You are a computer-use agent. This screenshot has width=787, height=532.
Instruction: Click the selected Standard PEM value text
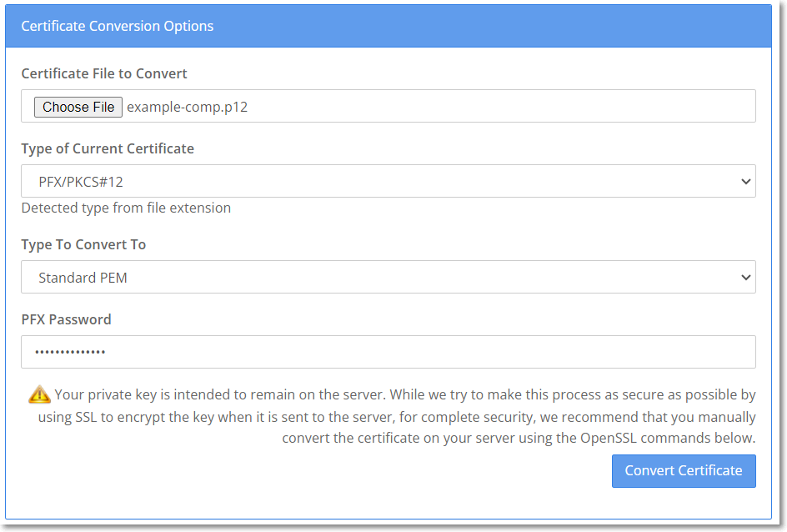click(x=83, y=278)
